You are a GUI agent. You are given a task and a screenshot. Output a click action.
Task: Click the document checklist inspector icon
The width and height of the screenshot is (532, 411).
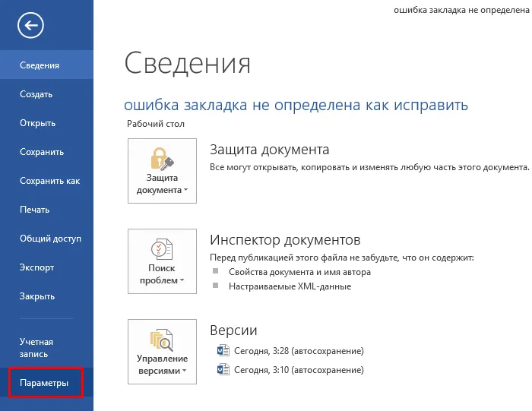[x=162, y=249]
